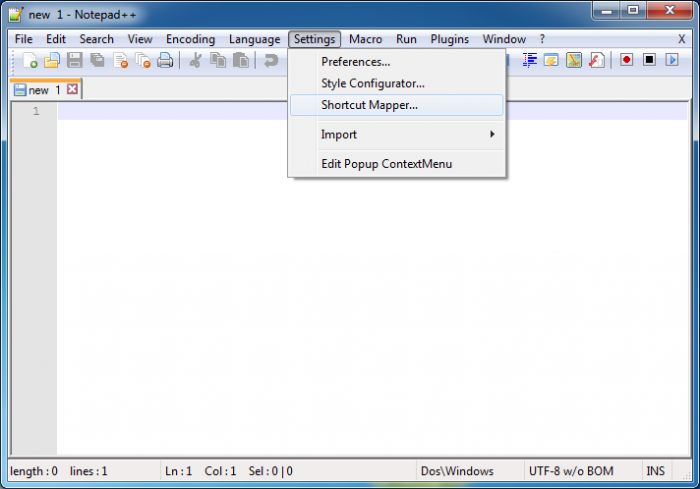Open the View menu
The width and height of the screenshot is (700, 489).
click(140, 39)
